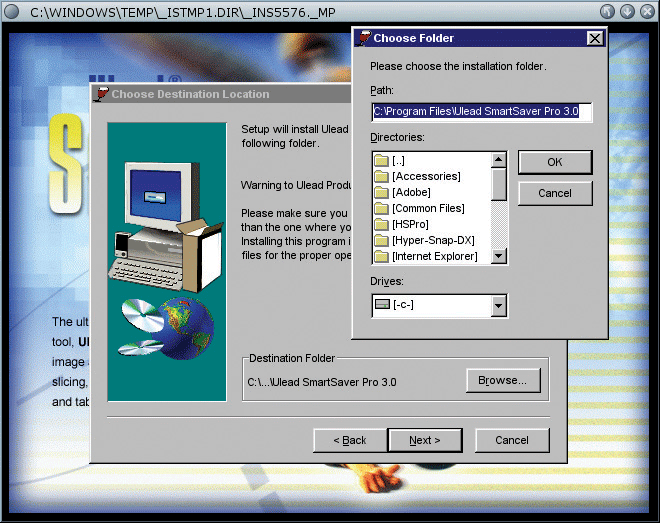This screenshot has width=660, height=523.
Task: Click the HSPro folder icon
Action: pyautogui.click(x=381, y=224)
